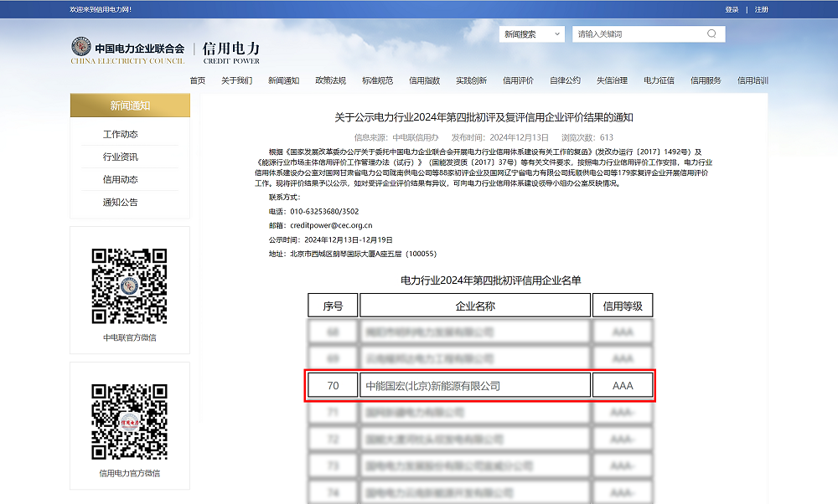Click the 公示时间 2024年12月13日-12月19日 line

tap(331, 239)
